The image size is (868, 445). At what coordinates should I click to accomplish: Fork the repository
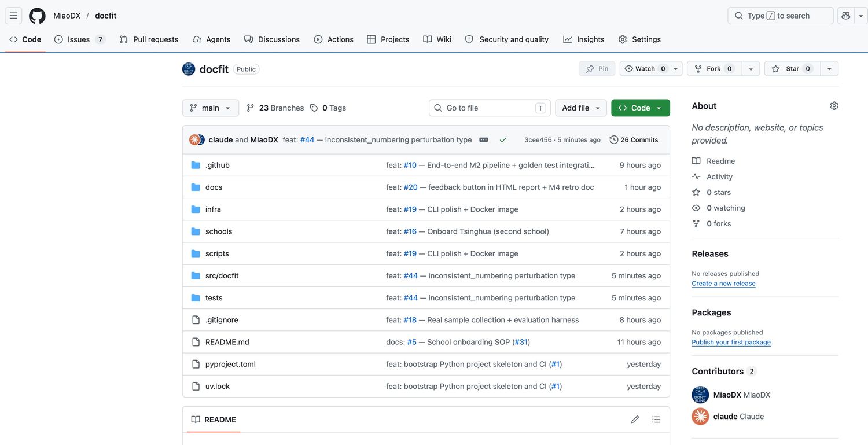point(714,69)
